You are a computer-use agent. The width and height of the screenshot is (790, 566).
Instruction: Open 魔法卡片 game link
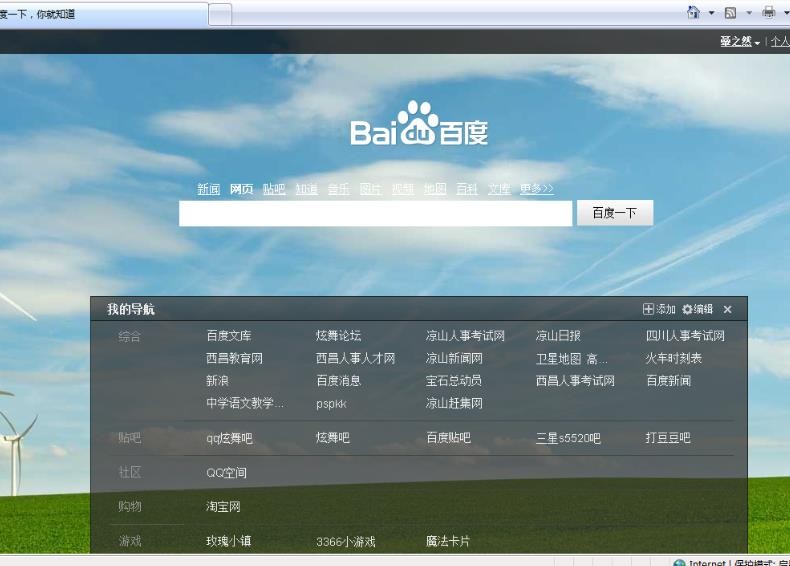tap(448, 541)
